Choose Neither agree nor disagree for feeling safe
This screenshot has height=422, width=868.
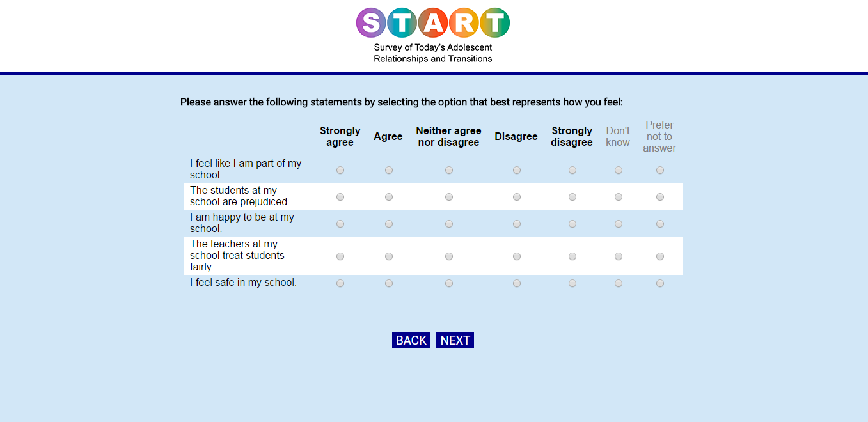click(x=449, y=283)
